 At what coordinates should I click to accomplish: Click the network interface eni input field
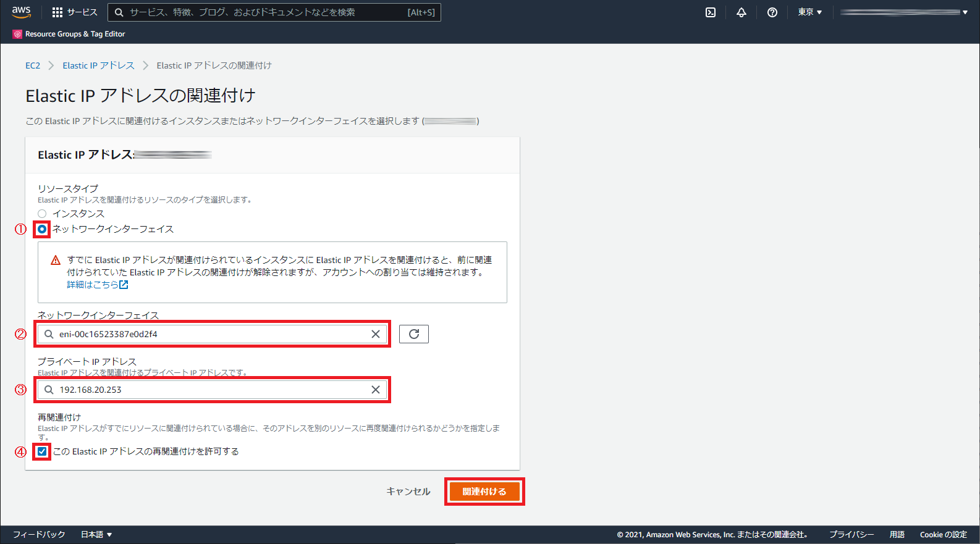tap(212, 334)
